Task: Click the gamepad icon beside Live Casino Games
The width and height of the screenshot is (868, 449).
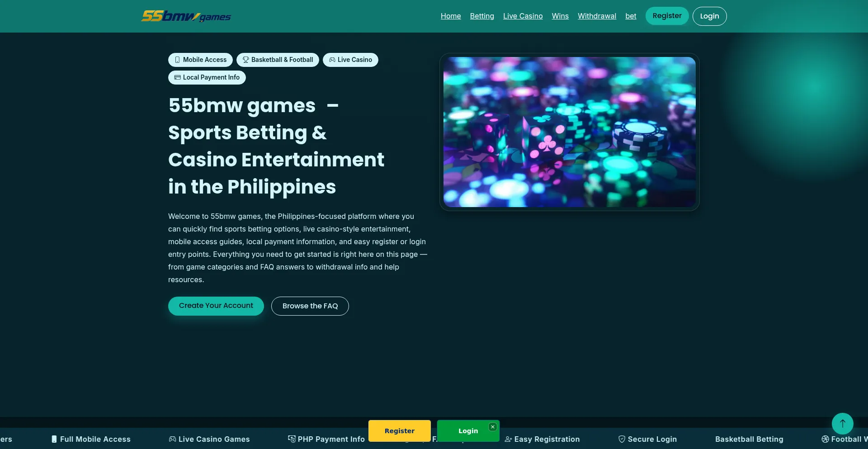Action: point(172,439)
